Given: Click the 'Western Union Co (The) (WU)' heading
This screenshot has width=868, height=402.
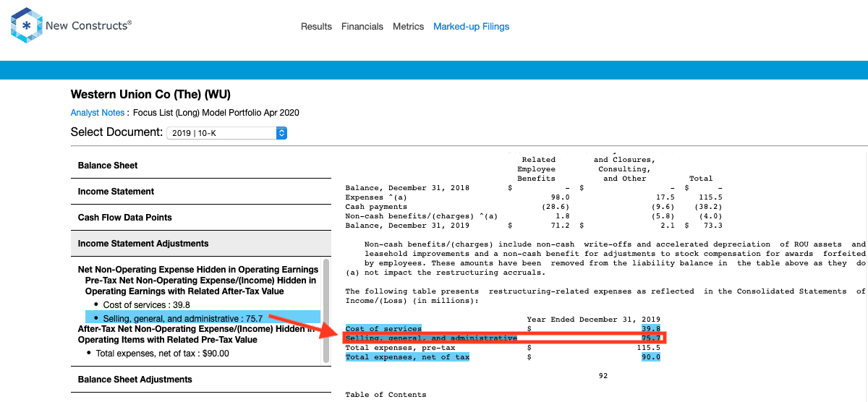Looking at the screenshot, I should point(150,95).
